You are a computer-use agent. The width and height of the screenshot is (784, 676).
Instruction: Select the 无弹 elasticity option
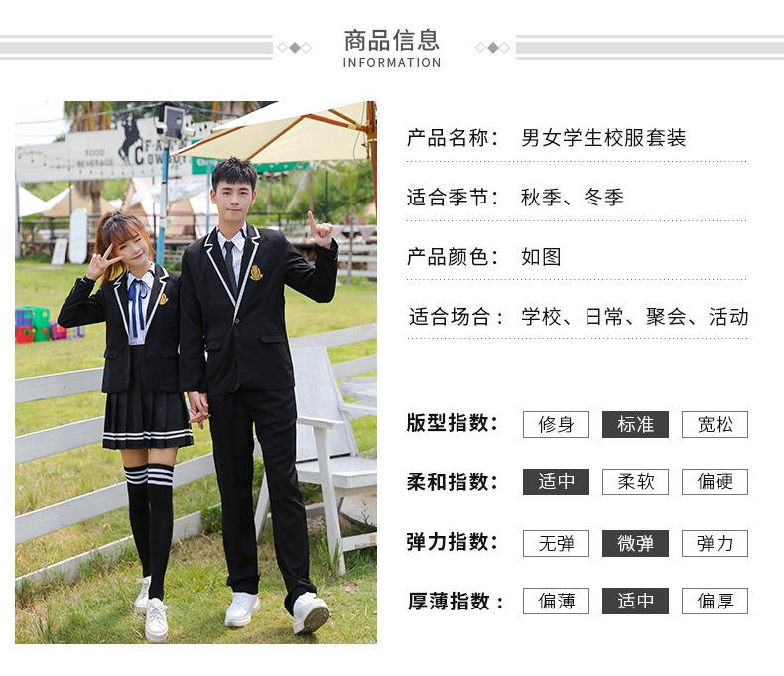click(x=556, y=543)
